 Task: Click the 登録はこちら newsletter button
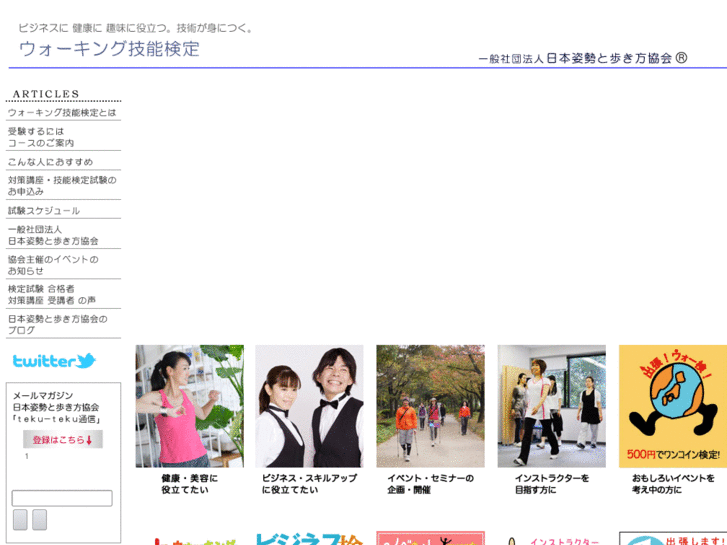click(63, 439)
